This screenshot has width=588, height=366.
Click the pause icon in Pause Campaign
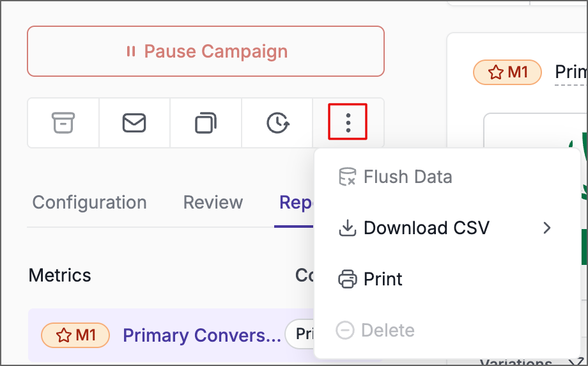tap(131, 51)
